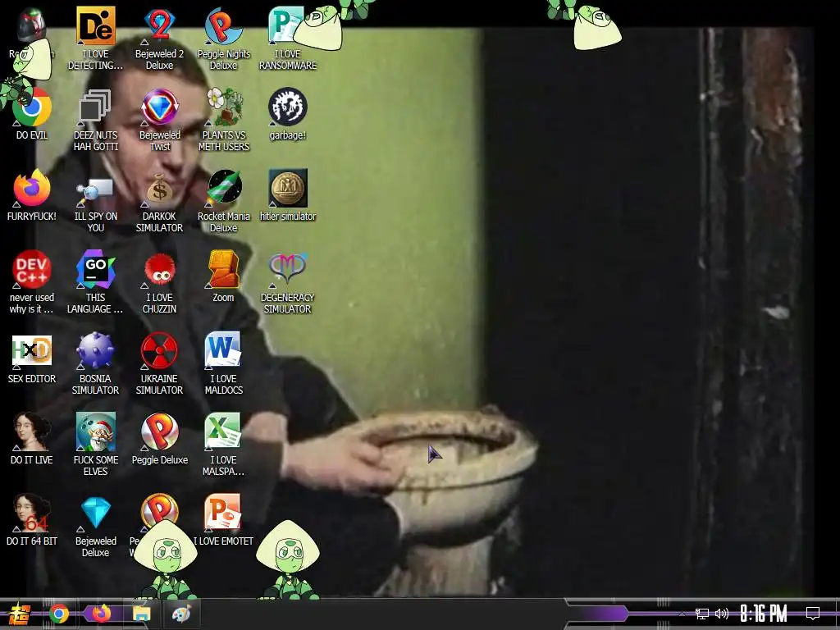Open the desktop shortcut labeled 'Zoom'

(x=223, y=269)
